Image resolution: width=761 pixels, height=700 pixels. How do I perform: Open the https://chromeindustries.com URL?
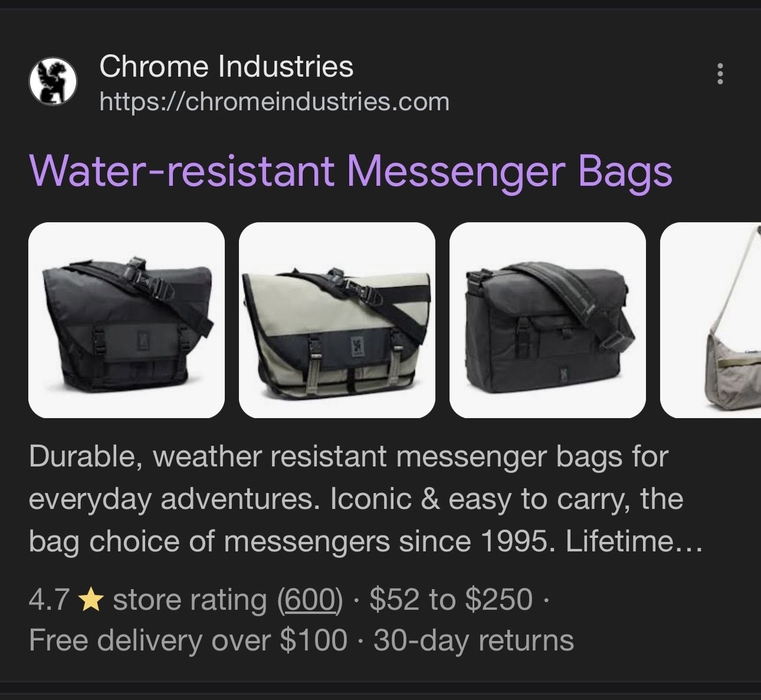274,102
